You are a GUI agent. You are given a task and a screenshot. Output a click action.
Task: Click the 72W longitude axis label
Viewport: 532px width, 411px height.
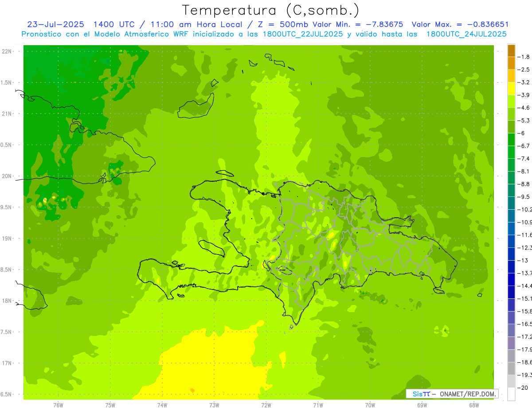pos(266,405)
